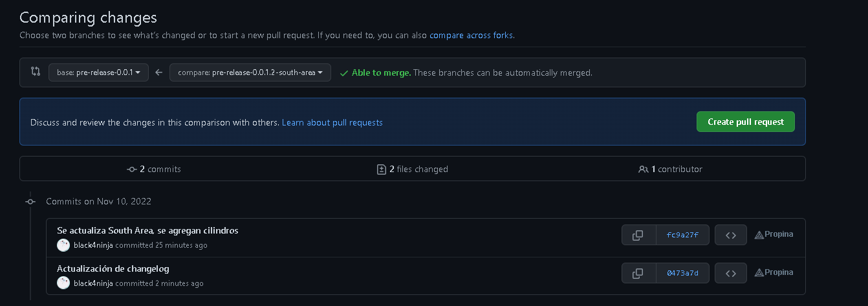Click black4ninja avatar on South Area commit
Screen dimensions: 868x306
[x=63, y=245]
